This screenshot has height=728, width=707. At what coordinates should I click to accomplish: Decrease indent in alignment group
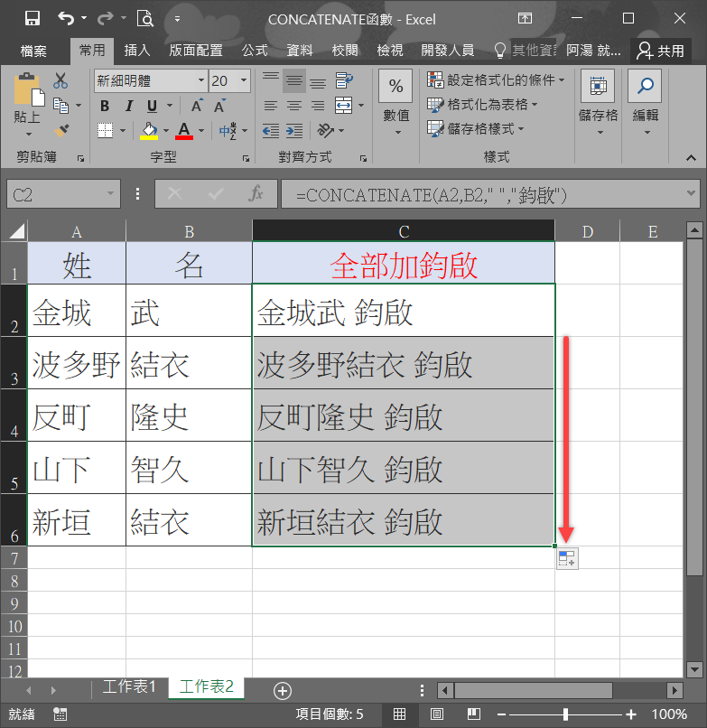click(x=271, y=131)
